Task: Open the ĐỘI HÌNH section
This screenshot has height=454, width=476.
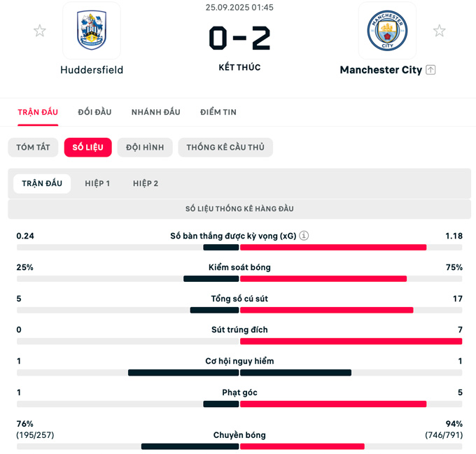Action: pyautogui.click(x=145, y=148)
